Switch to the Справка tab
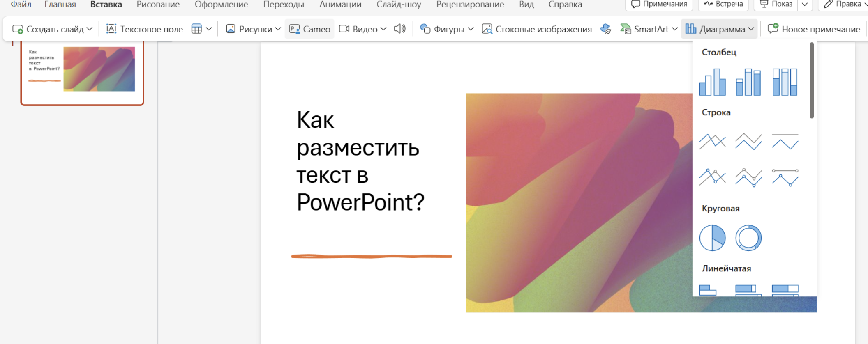This screenshot has width=868, height=344. coord(565,5)
